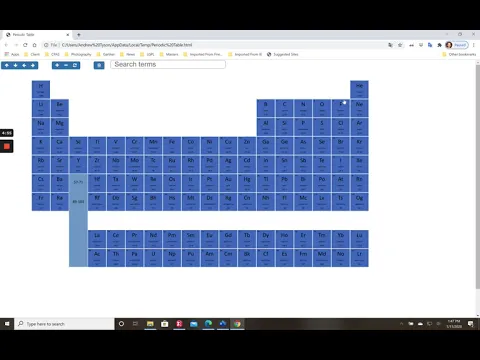
Task: Click the address bar file URL
Action: coord(127,45)
